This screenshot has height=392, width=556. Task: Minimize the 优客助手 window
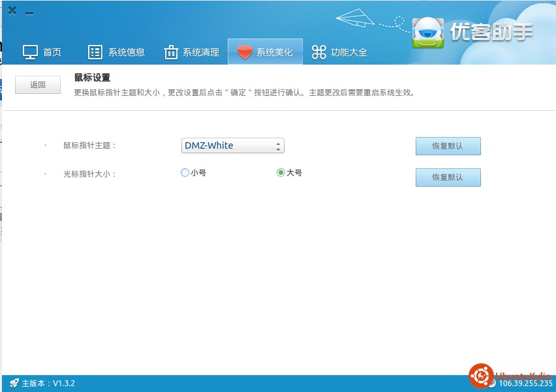pyautogui.click(x=29, y=12)
